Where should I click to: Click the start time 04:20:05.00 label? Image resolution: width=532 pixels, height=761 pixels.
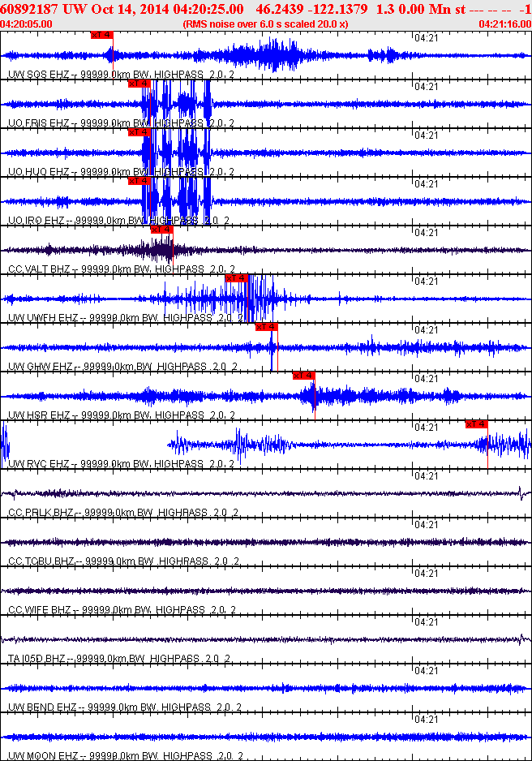27,24
